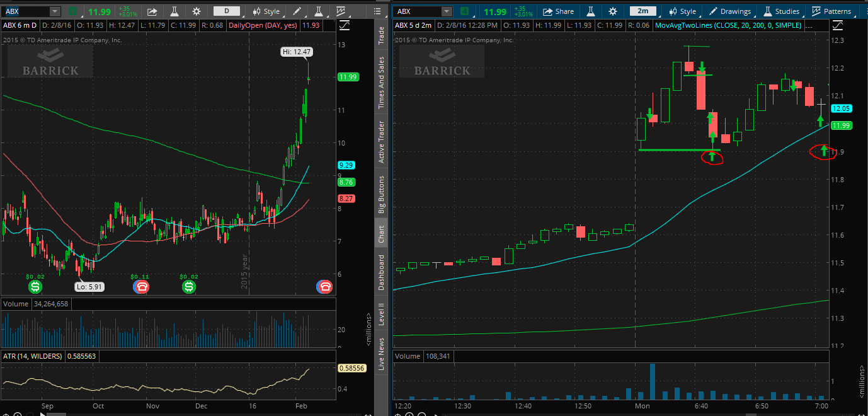Click the ABX 5 d 2m chart label
The image size is (868, 416).
coord(413,25)
